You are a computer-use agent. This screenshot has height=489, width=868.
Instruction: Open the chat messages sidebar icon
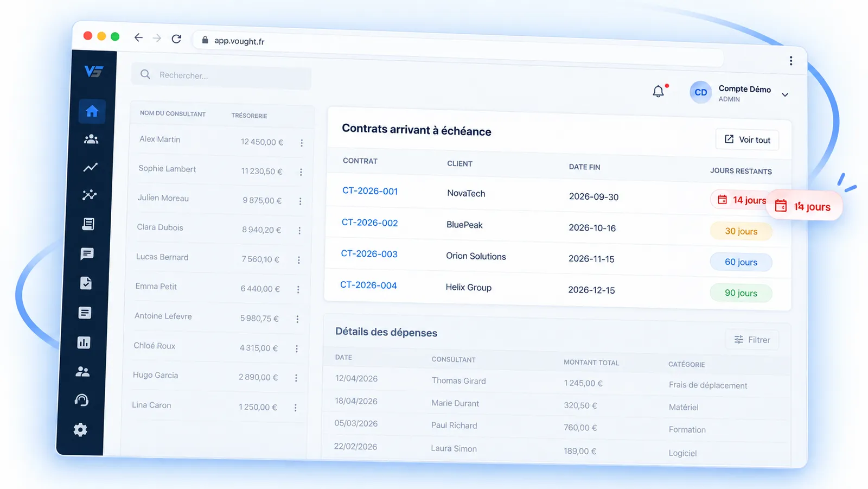87,253
